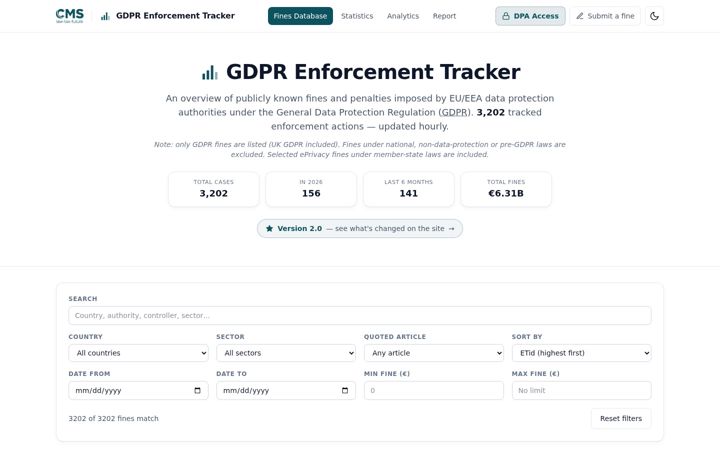Click the Date From input field
Image resolution: width=720 pixels, height=450 pixels.
tap(138, 390)
